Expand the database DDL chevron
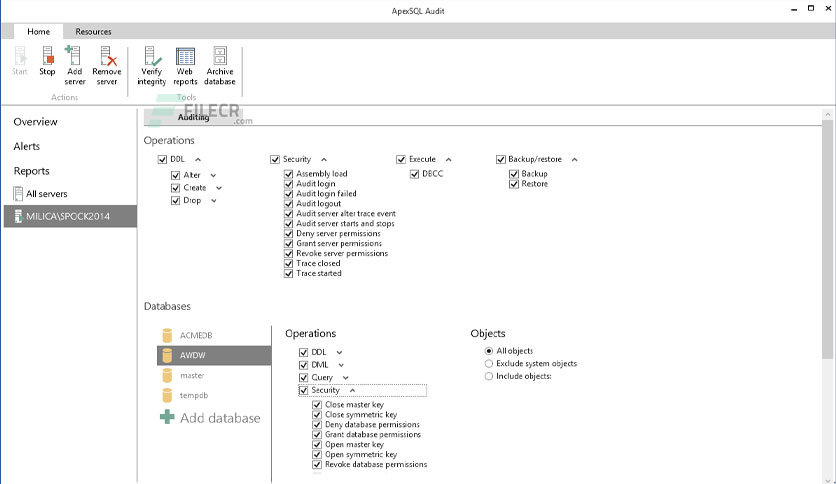The height and width of the screenshot is (484, 836). coord(339,352)
